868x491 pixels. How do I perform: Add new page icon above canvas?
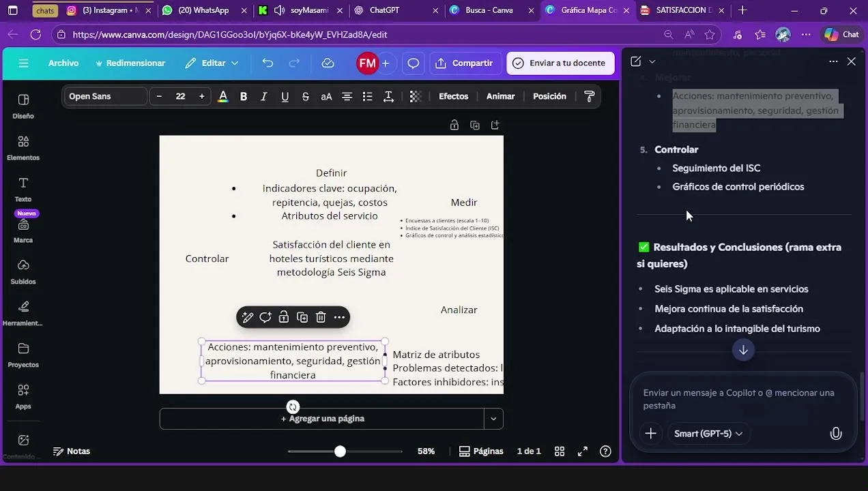(x=495, y=125)
